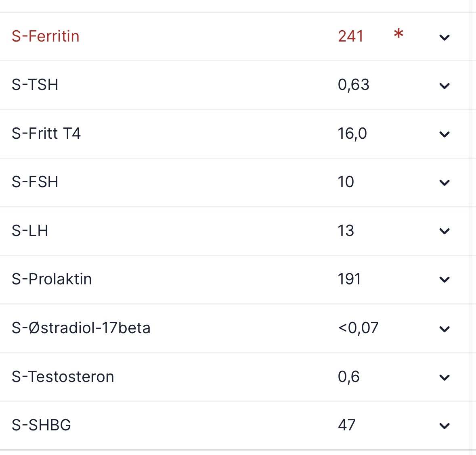
Task: Click the S-SHBG value 47
Action: pyautogui.click(x=346, y=425)
